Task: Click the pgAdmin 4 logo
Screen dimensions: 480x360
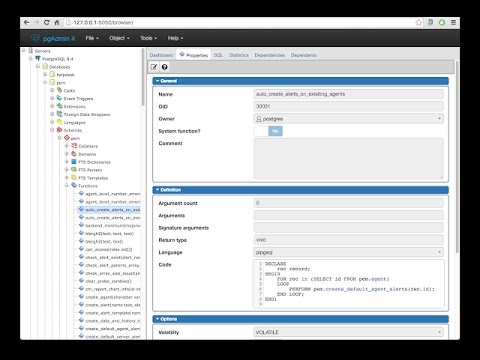Action: tap(53, 38)
